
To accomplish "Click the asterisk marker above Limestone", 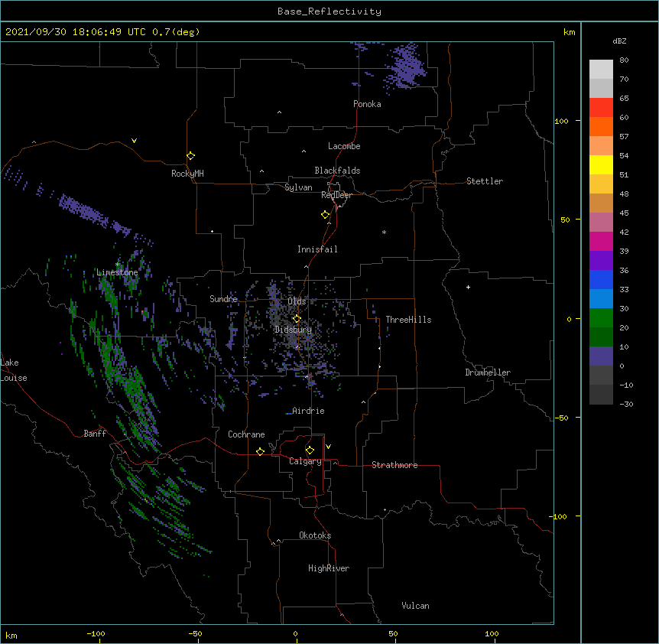I will coord(118,265).
